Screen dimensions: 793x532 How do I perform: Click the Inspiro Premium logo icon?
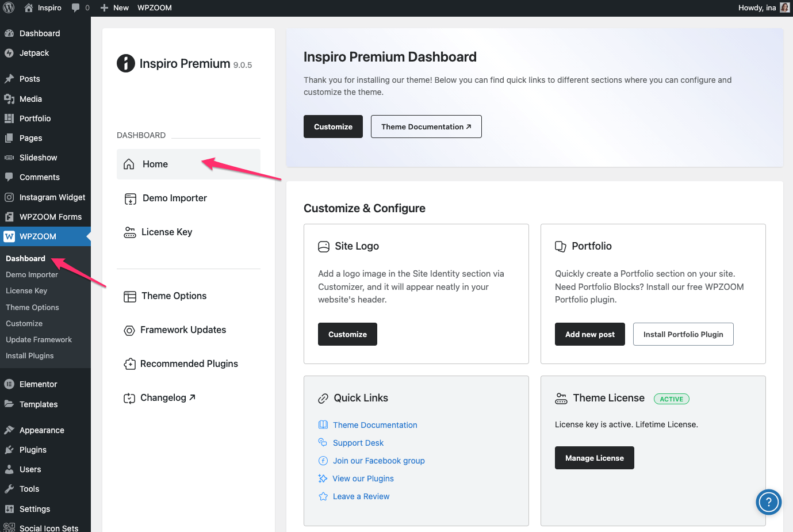click(x=126, y=63)
